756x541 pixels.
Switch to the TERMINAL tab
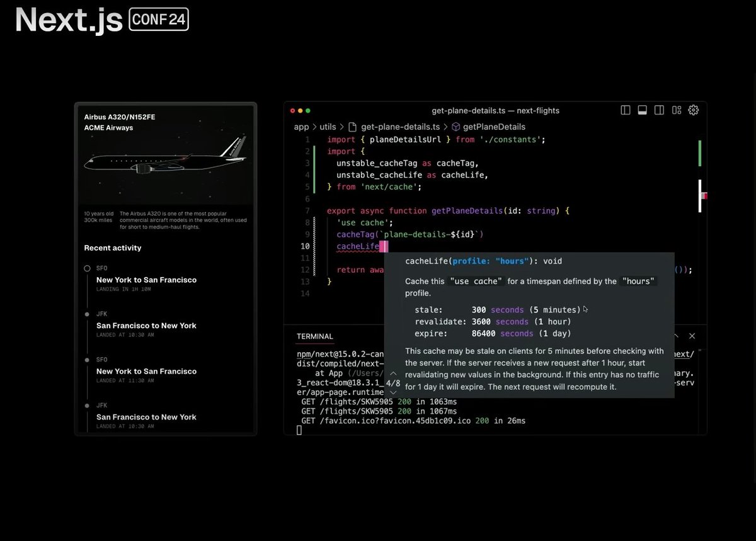click(x=314, y=336)
